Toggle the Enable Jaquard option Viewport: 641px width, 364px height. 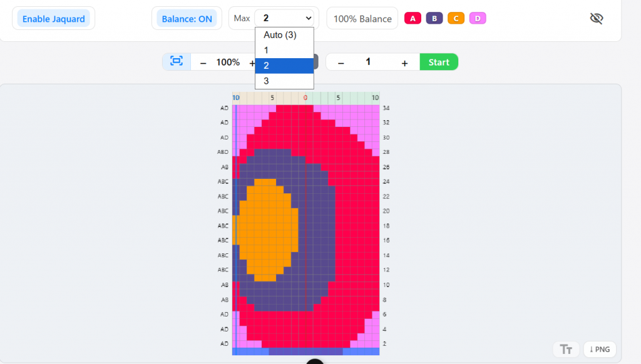click(54, 19)
